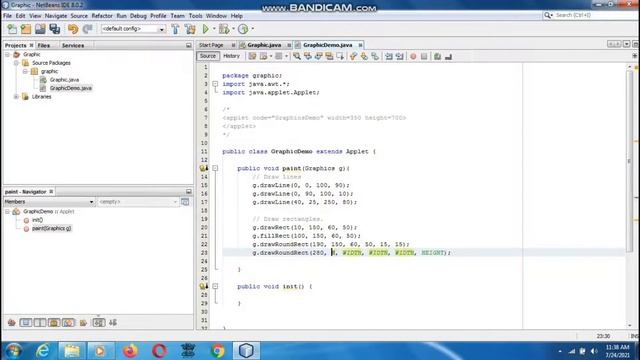Click the Debug Project toolbar icon
This screenshot has height=360, width=640.
pos(224,29)
